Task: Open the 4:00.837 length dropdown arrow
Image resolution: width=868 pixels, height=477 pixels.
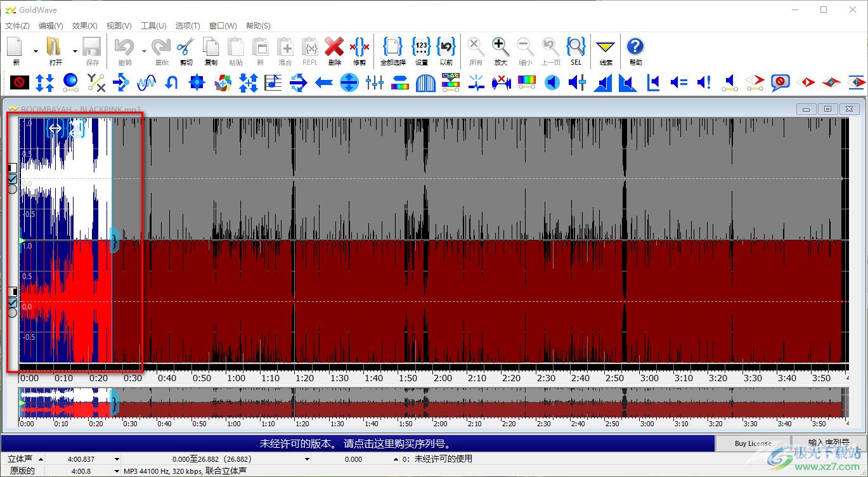Action: [x=117, y=459]
